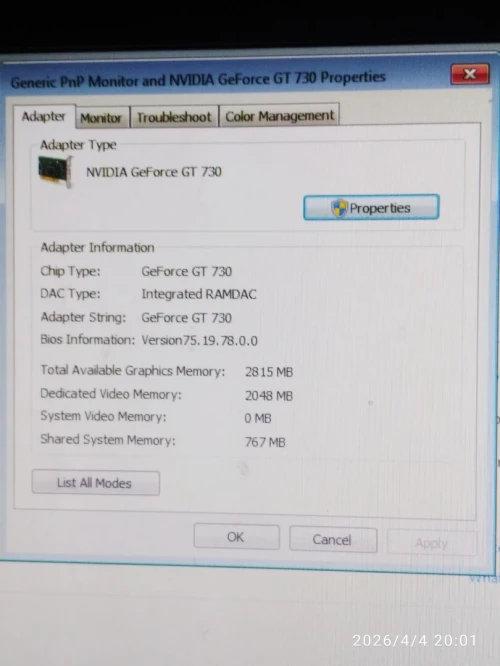Click the 2815 MB total graphics memory value
500x666 pixels.
point(269,372)
